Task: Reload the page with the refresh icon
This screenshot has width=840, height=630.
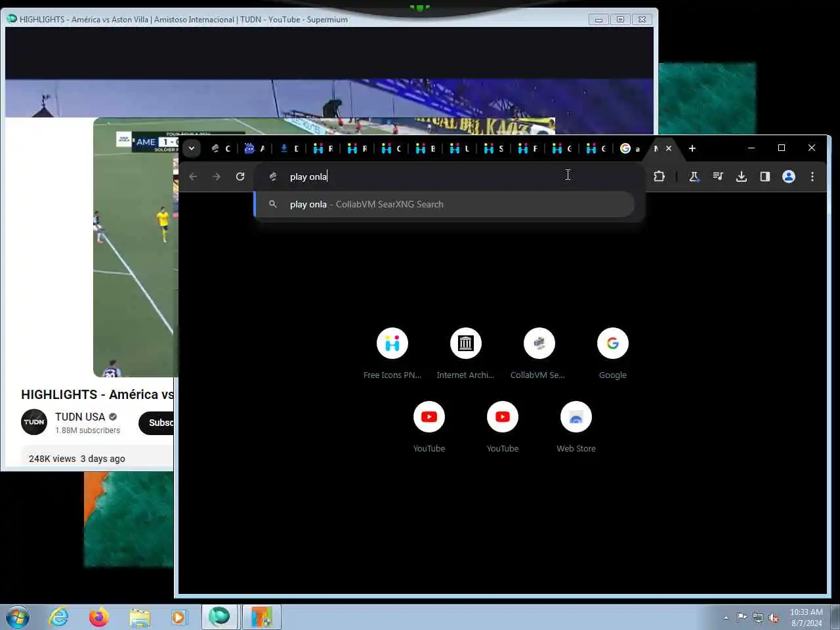Action: (240, 177)
